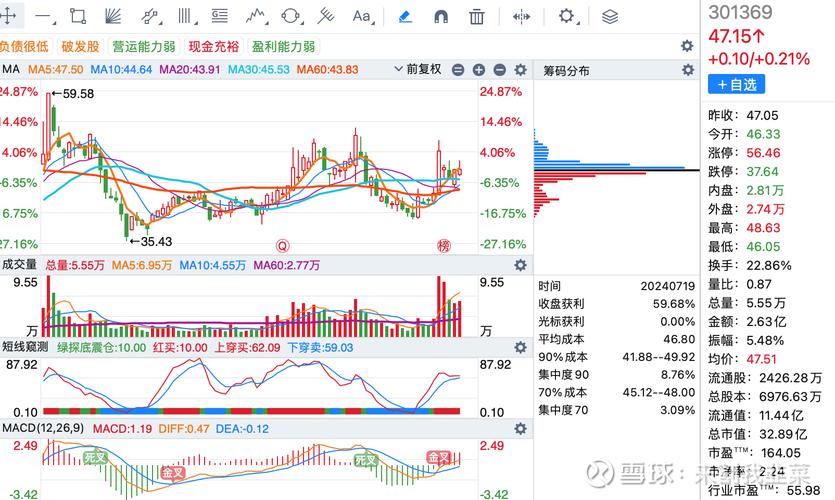Viewport: 835px width, 500px height.
Task: Click the 时间 value 20240719
Action: point(668,286)
